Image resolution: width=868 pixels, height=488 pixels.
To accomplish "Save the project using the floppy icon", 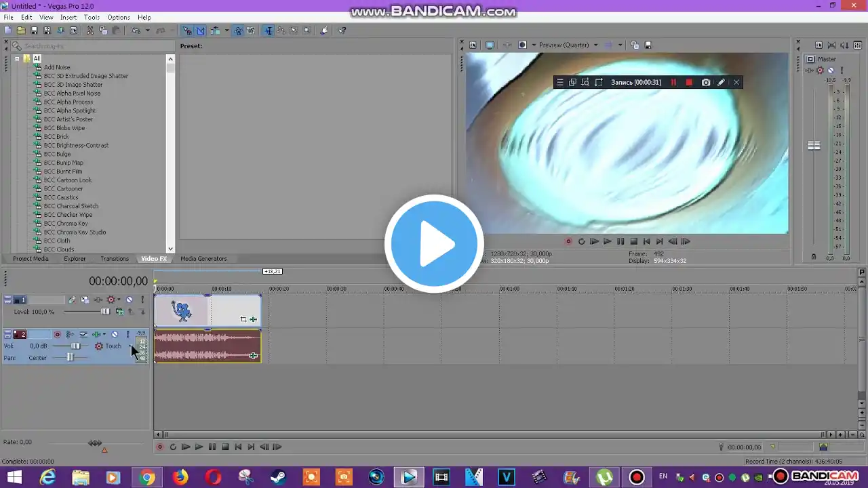I will (x=34, y=30).
